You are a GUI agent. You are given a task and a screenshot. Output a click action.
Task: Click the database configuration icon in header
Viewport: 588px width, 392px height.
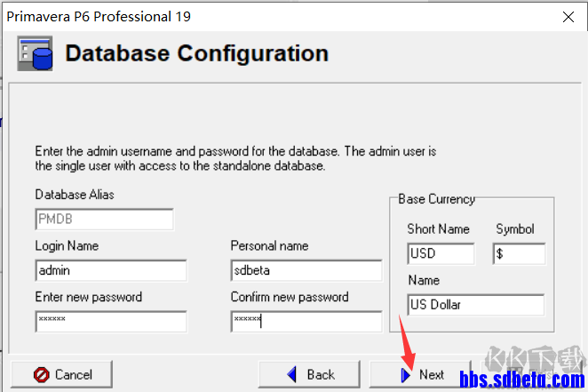(35, 54)
